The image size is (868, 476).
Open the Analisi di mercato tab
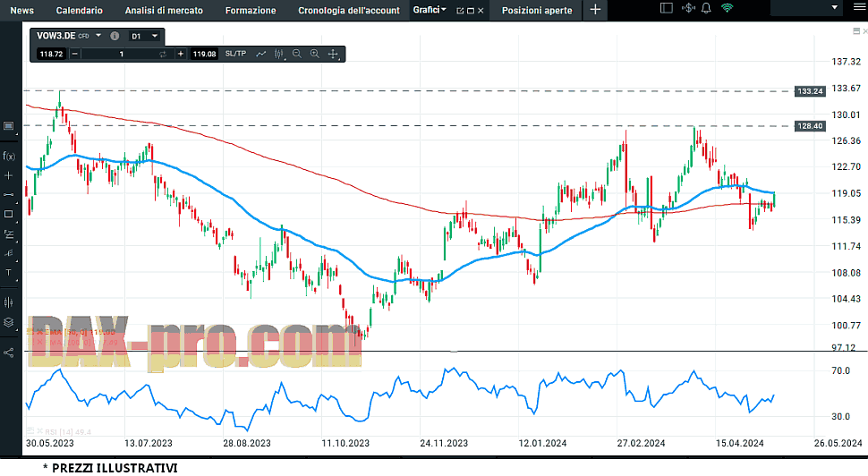point(164,10)
